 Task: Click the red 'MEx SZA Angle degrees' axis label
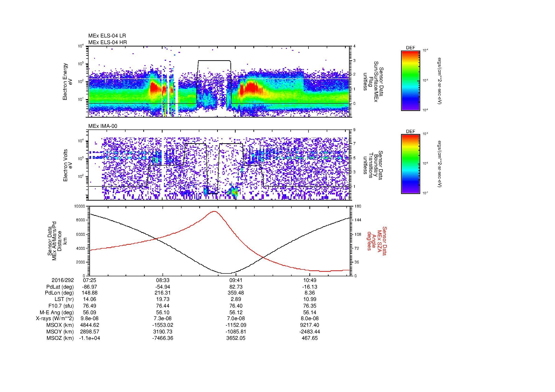(x=377, y=241)
